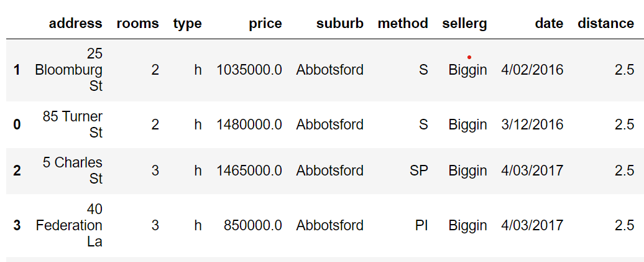Click the rooms column header
644x262 pixels.
(137, 24)
